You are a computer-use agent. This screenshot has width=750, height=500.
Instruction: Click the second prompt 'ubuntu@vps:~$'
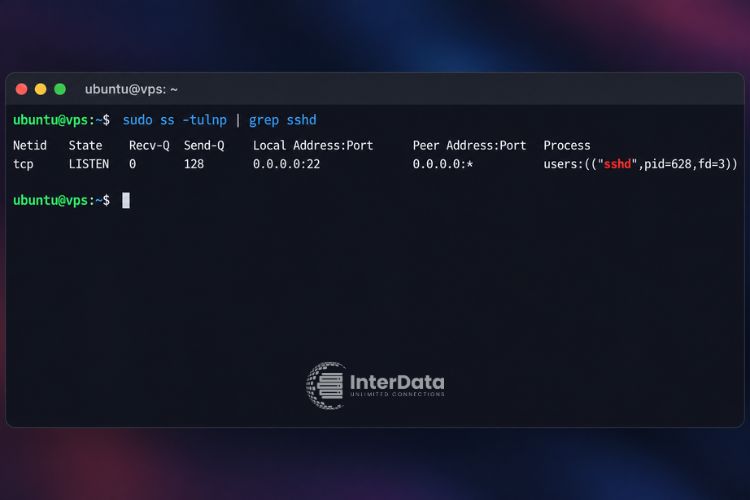tap(61, 200)
